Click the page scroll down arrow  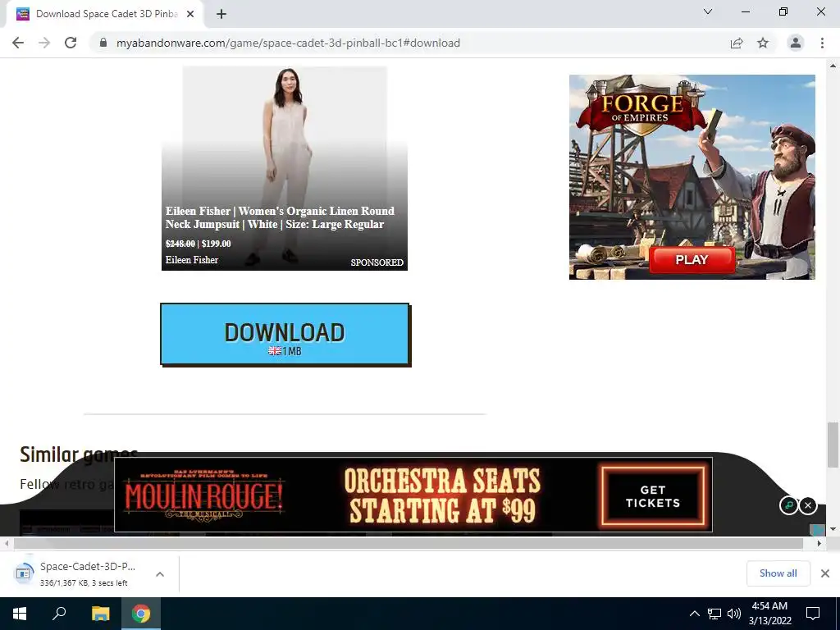pyautogui.click(x=833, y=529)
